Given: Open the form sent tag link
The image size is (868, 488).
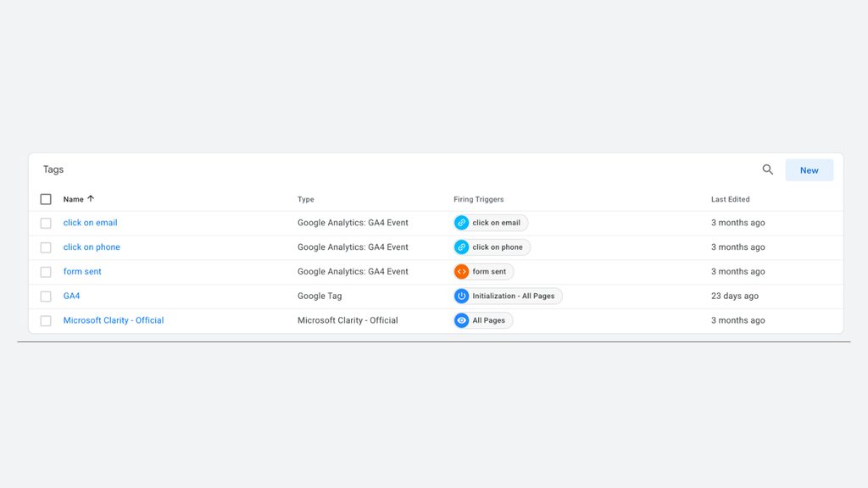Looking at the screenshot, I should pos(82,271).
